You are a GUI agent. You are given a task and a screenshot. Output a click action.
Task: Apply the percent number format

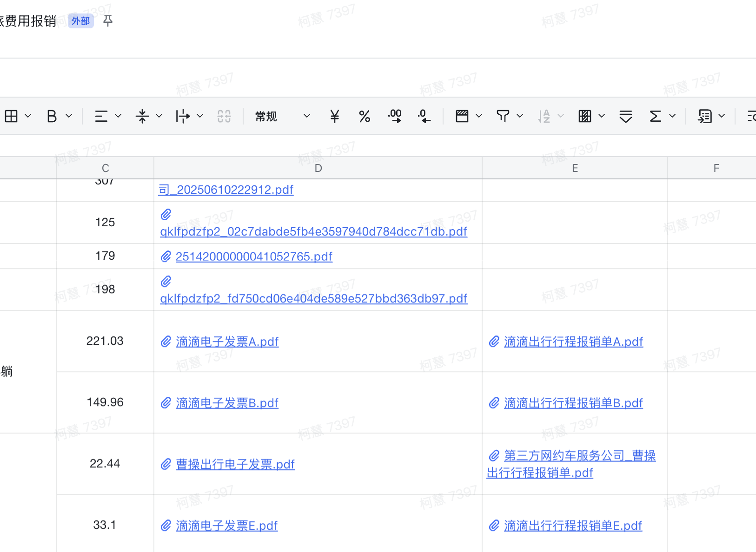(x=365, y=116)
